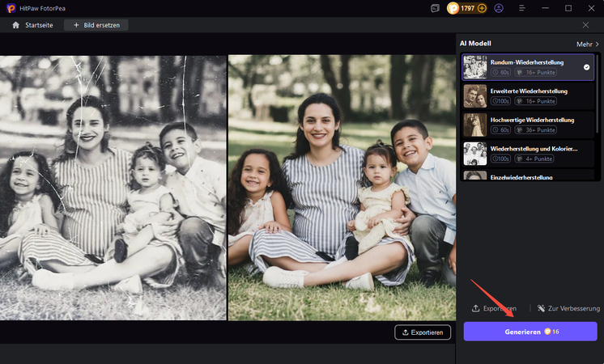Click the home icon beside Startseite
Screen dimensions: 604x364
pos(16,25)
